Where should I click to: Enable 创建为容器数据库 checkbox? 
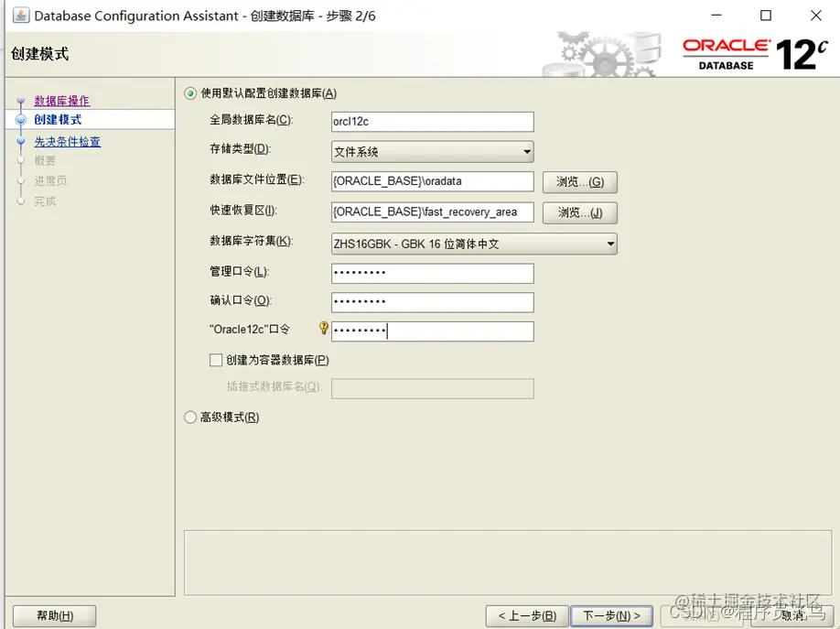216,360
